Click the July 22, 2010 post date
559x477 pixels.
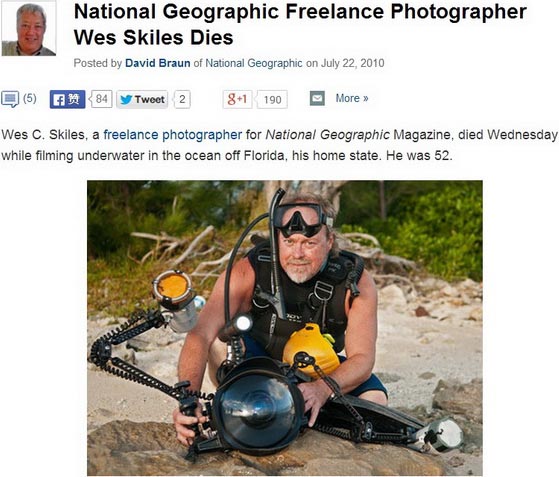(352, 63)
